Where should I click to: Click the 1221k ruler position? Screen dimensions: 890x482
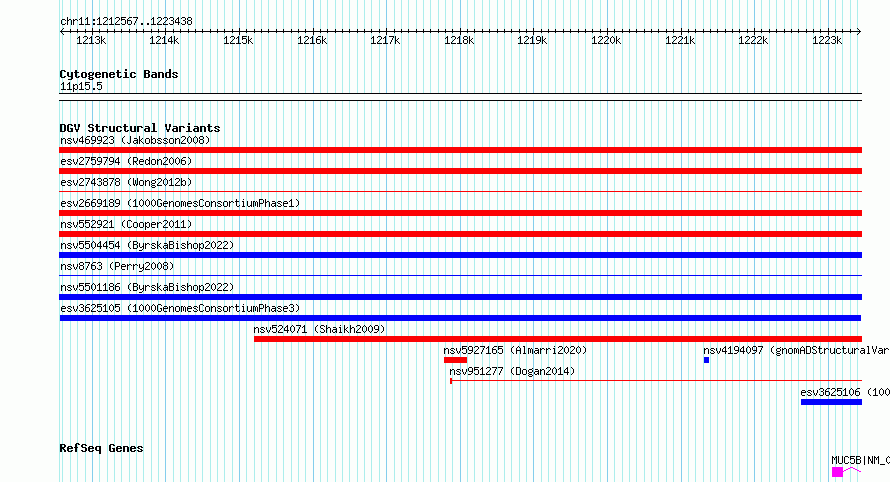[x=679, y=40]
